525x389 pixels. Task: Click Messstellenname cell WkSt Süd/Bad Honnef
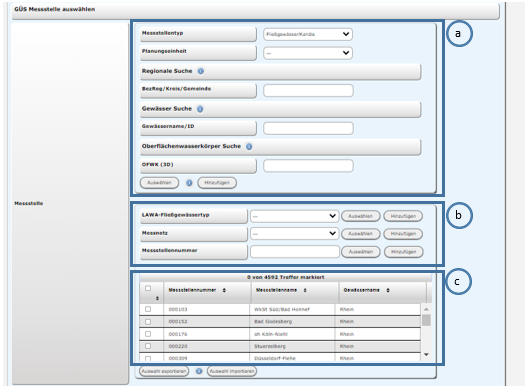point(292,309)
